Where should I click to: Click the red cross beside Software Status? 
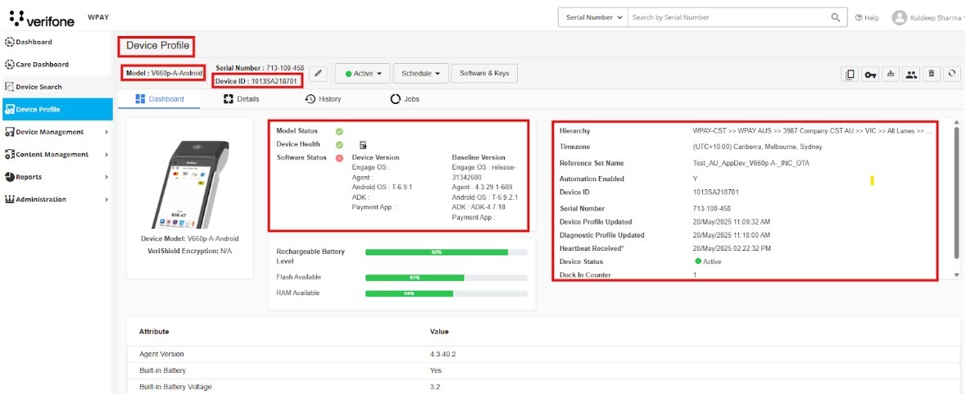[x=339, y=157]
